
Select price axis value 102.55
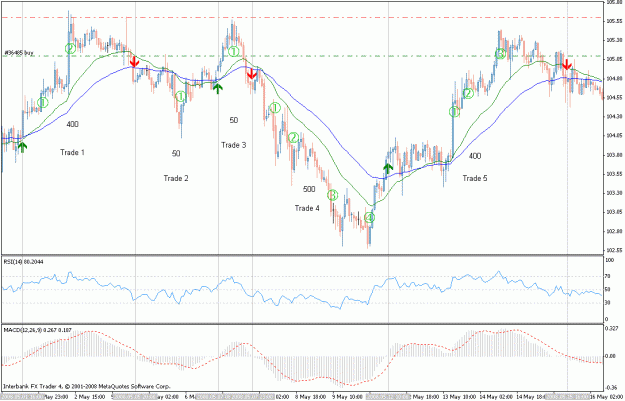614,250
